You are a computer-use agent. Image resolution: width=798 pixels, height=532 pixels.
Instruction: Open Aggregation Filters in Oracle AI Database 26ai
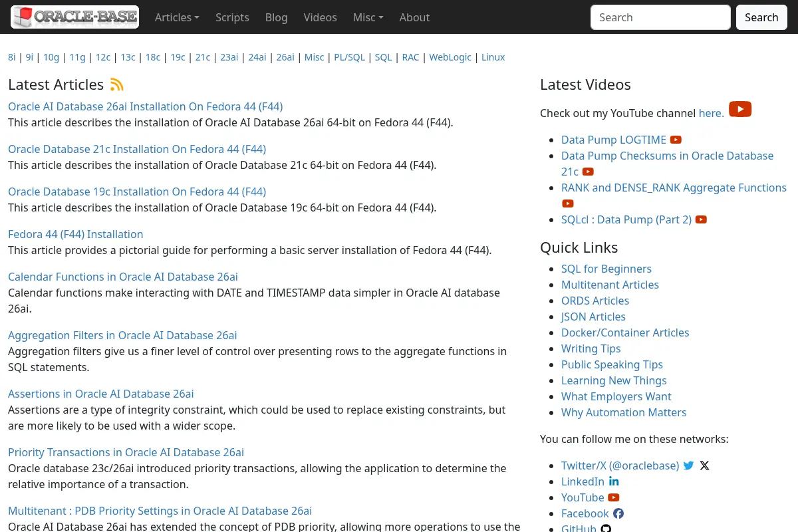point(122,335)
